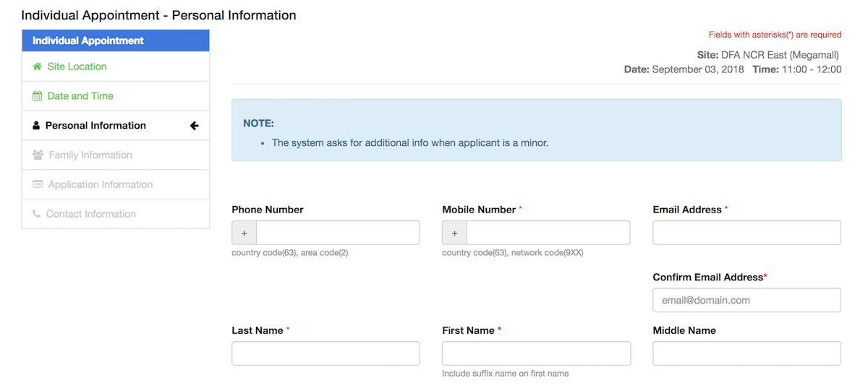Click the plus prefix of Mobile Number

tap(455, 233)
